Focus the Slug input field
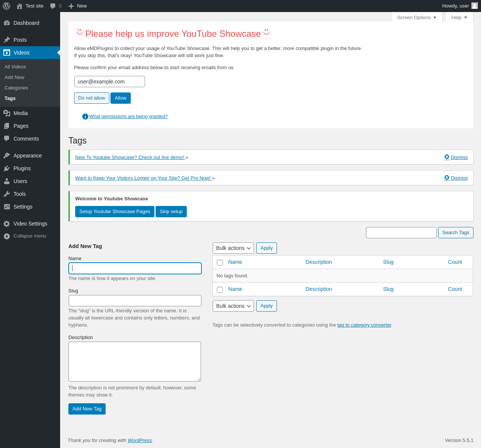This screenshot has height=448, width=481. [135, 301]
